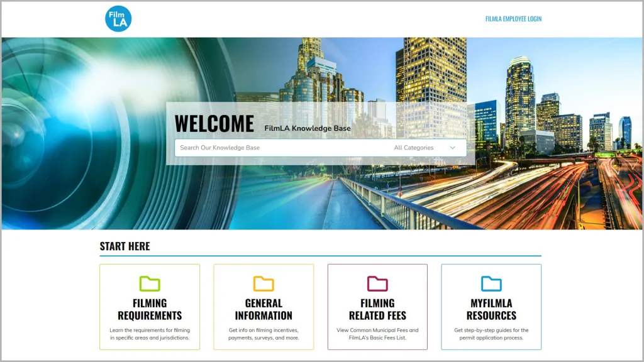Click the FilmLA logo to return home
Image resolution: width=644 pixels, height=362 pixels.
(x=118, y=18)
